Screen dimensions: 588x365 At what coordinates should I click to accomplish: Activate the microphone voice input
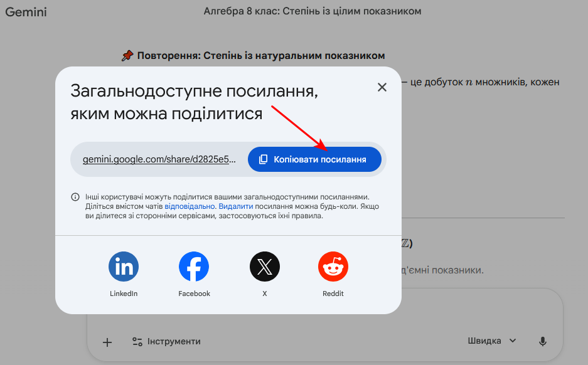(x=543, y=341)
